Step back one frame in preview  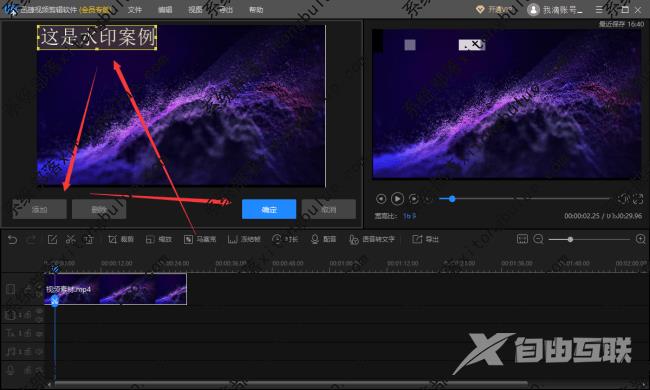tap(381, 199)
